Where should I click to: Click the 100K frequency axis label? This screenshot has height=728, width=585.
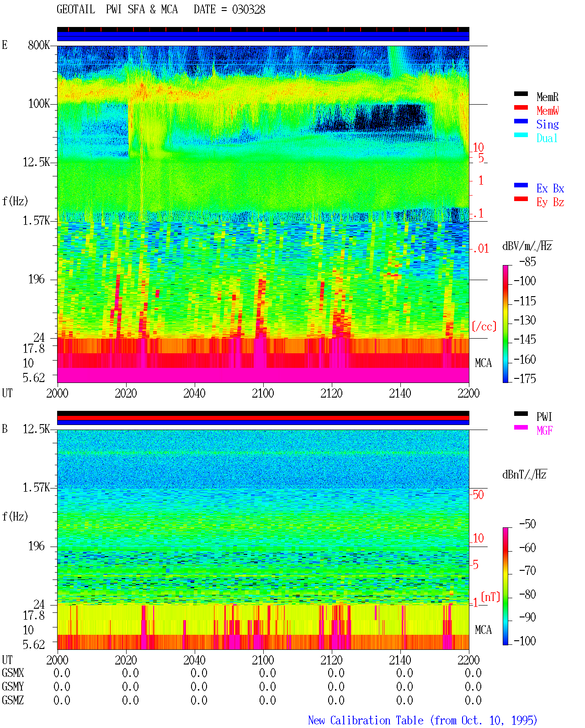(x=39, y=104)
